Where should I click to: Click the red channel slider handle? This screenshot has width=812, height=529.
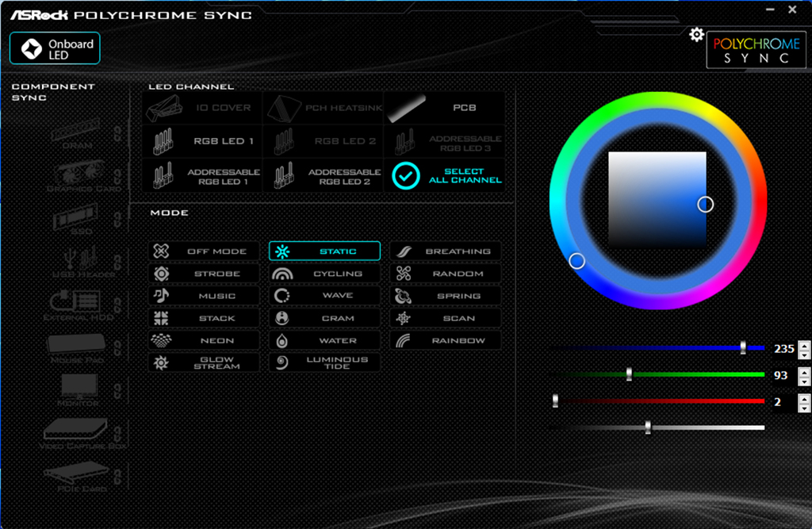pyautogui.click(x=555, y=401)
